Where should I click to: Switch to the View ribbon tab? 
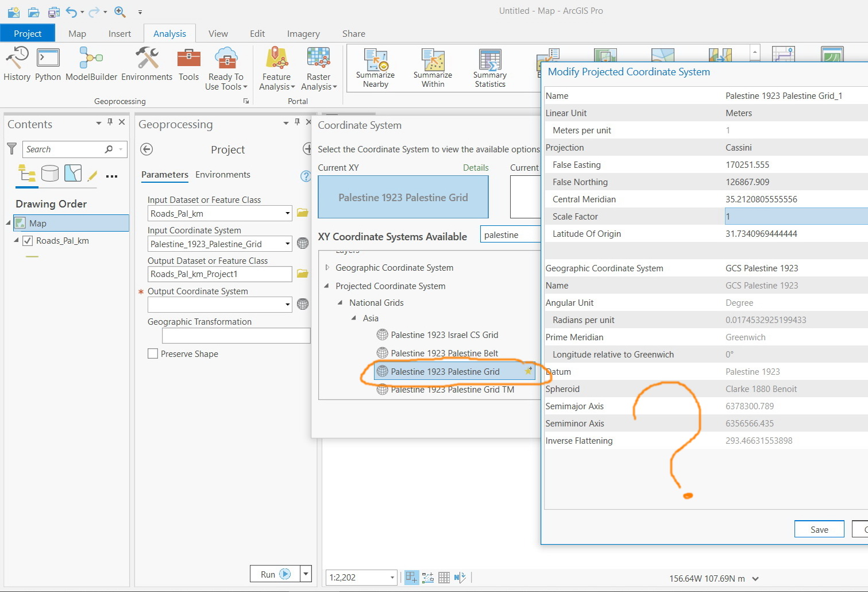(x=218, y=33)
